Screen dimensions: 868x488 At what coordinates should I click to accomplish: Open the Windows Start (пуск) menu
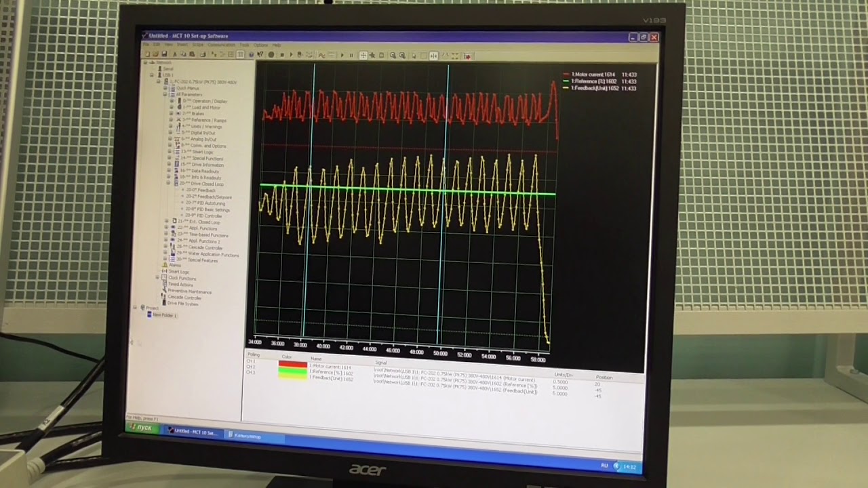pyautogui.click(x=143, y=428)
